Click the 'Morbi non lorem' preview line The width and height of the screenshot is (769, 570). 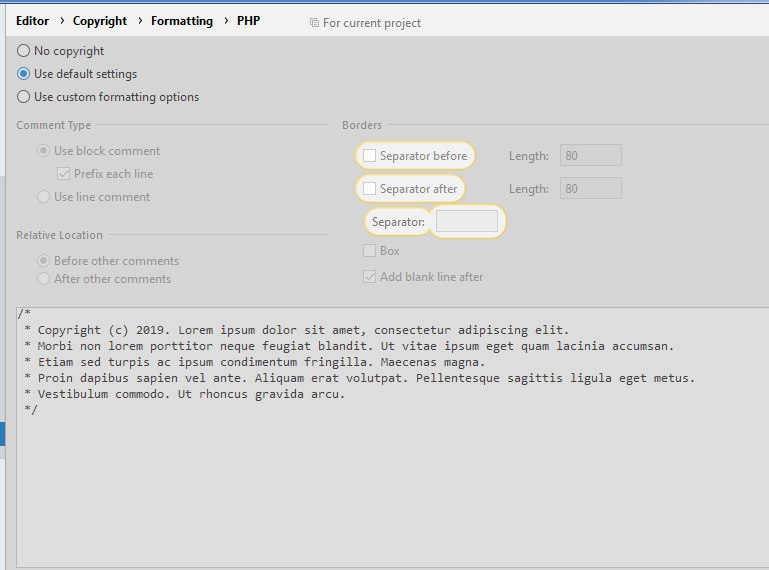click(349, 346)
